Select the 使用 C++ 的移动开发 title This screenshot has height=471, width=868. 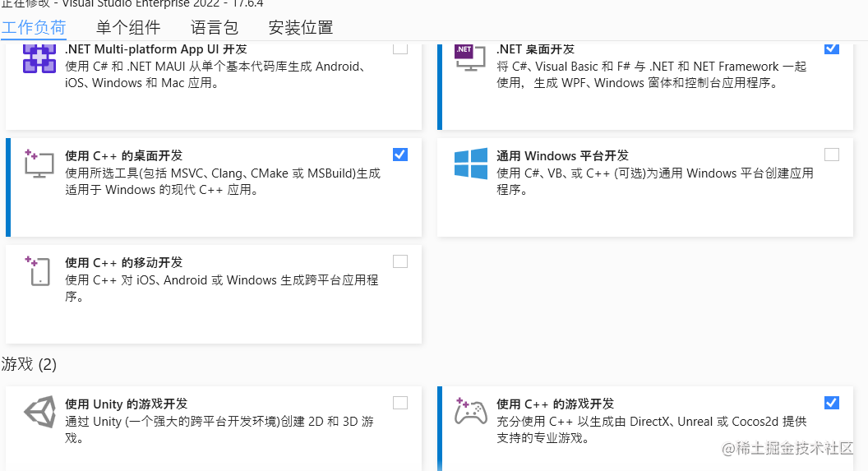[123, 262]
